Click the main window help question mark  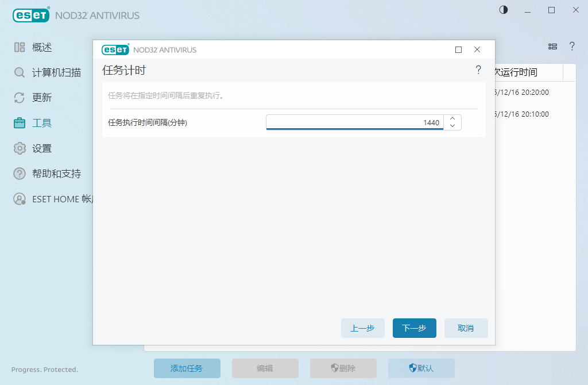click(572, 47)
